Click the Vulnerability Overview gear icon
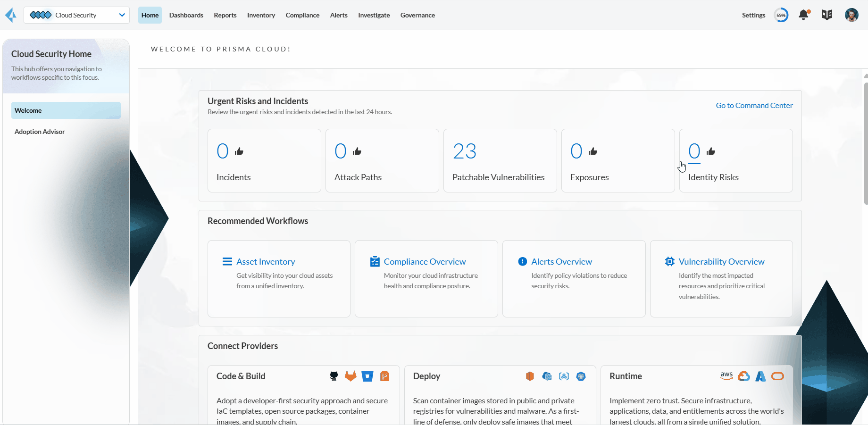This screenshot has width=868, height=425. 670,261
